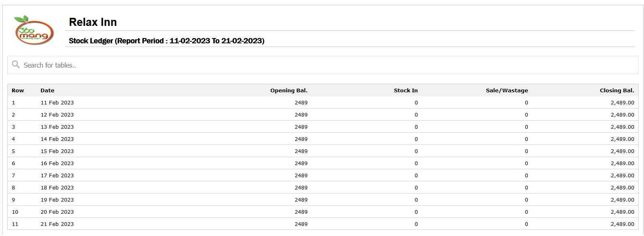Select the 11 Feb 2023 row
644x236 pixels.
(x=323, y=102)
